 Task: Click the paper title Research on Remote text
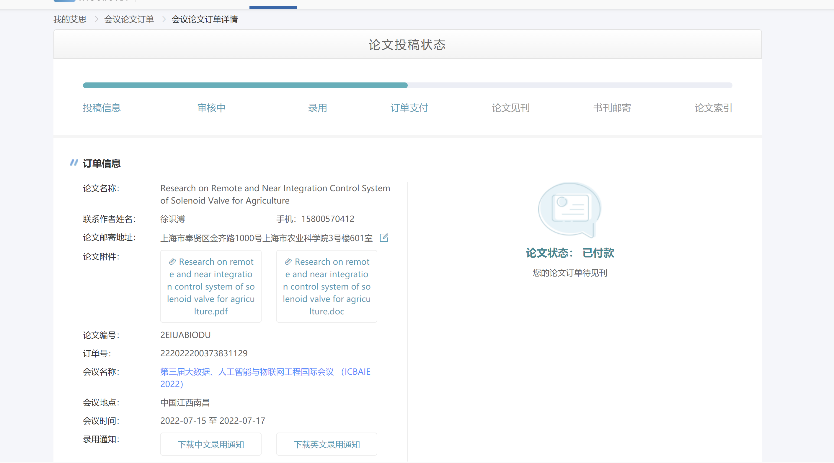pyautogui.click(x=275, y=194)
